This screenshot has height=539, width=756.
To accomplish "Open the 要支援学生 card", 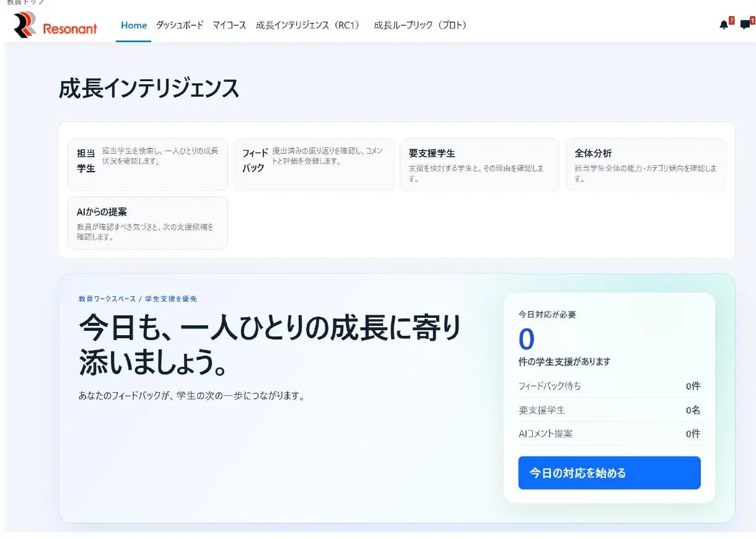I will [480, 164].
